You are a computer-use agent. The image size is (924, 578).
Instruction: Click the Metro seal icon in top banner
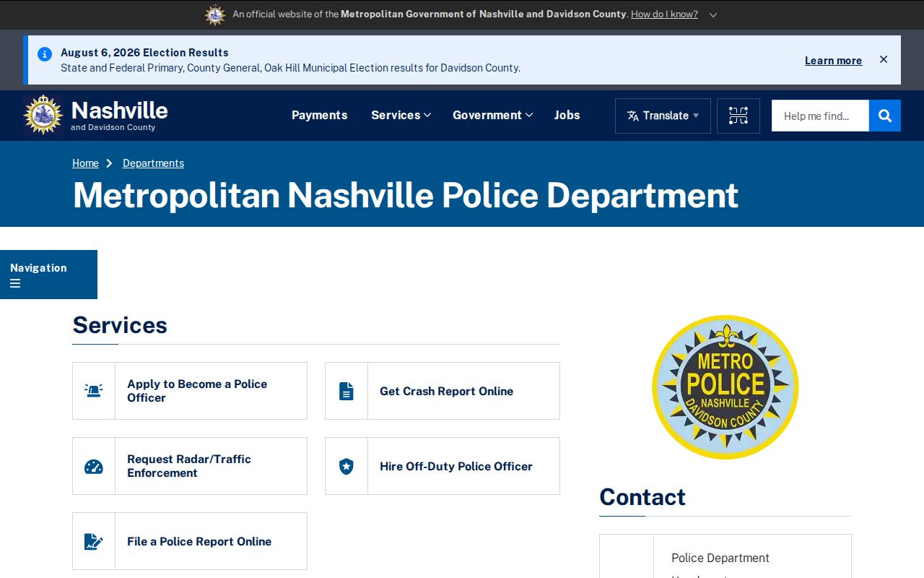215,14
